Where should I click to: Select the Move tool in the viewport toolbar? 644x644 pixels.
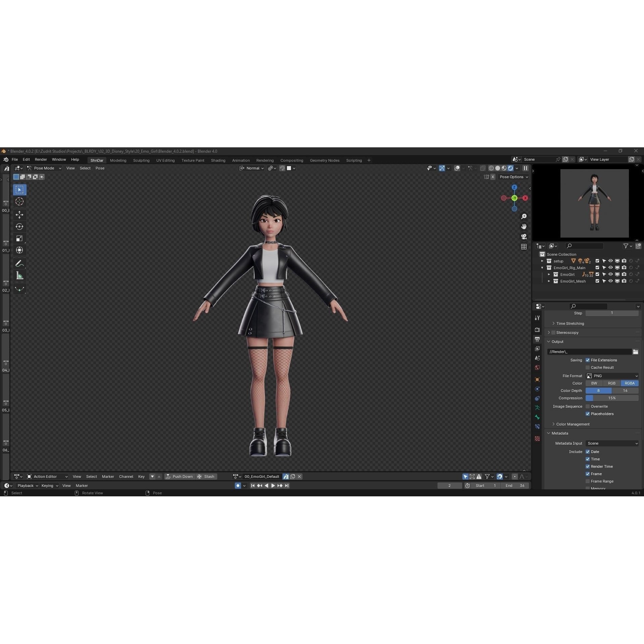[x=19, y=214]
